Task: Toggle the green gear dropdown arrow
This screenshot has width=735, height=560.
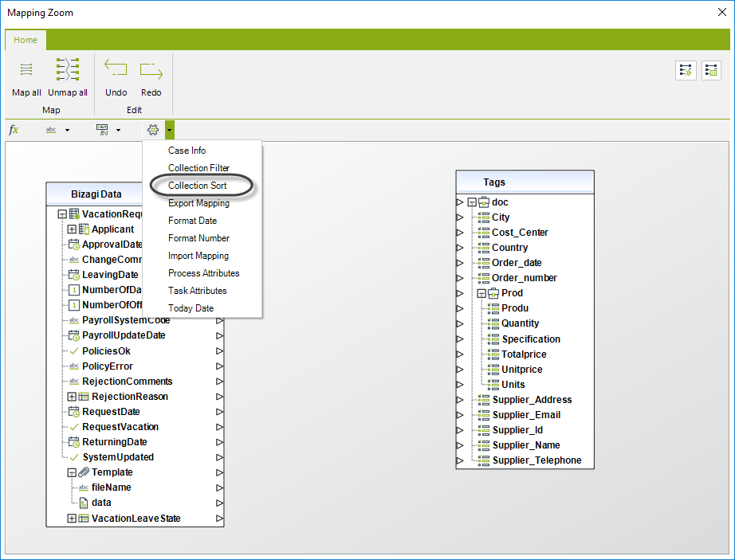Action: [170, 130]
